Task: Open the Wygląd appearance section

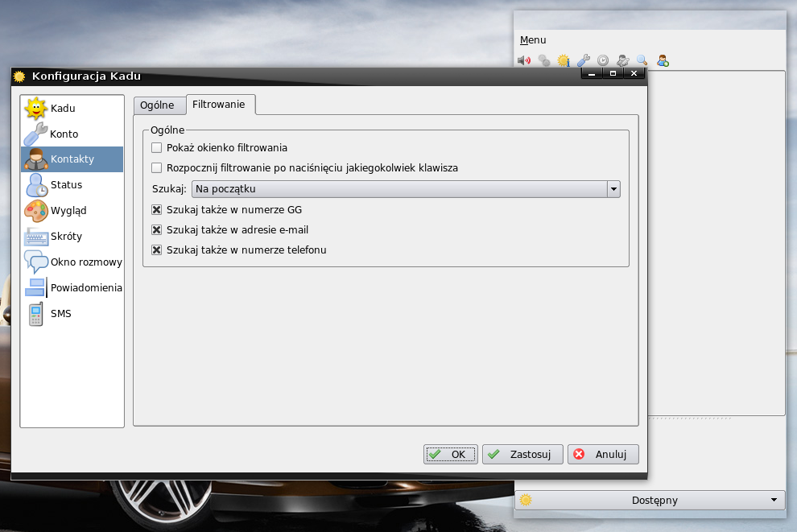Action: tap(72, 210)
